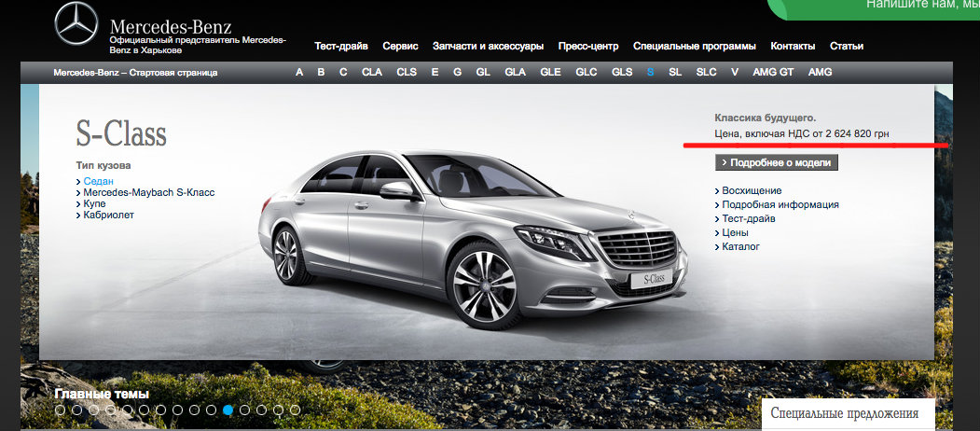Select the CLS model class
Viewport: 980px width, 431px height.
(407, 73)
